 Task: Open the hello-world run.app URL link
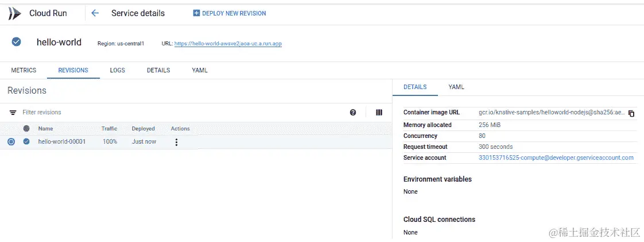(x=228, y=44)
